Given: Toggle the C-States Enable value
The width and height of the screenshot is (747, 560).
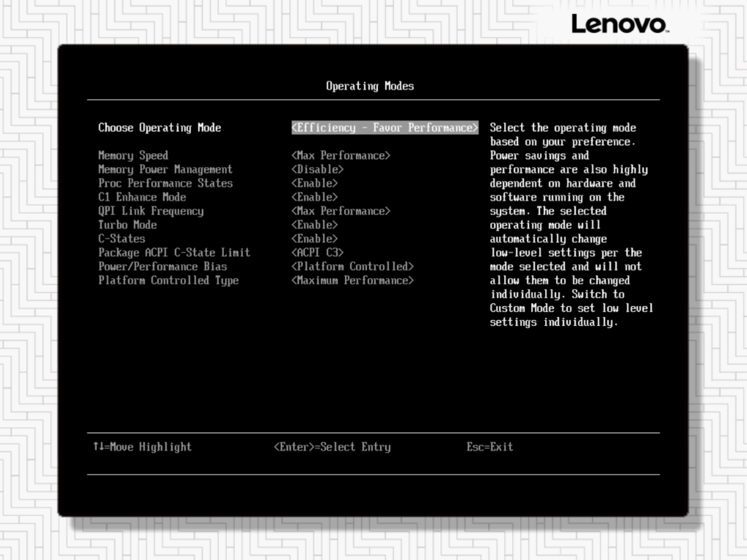Looking at the screenshot, I should coord(314,238).
